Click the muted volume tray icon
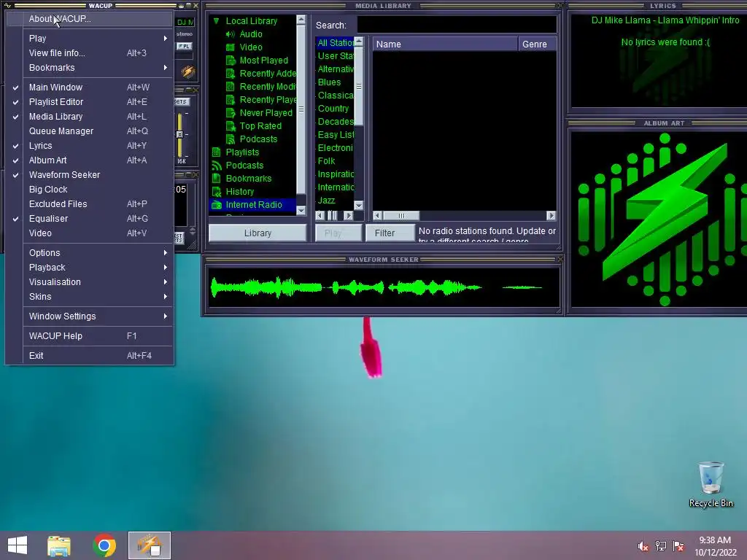The width and height of the screenshot is (747, 560). click(x=643, y=546)
